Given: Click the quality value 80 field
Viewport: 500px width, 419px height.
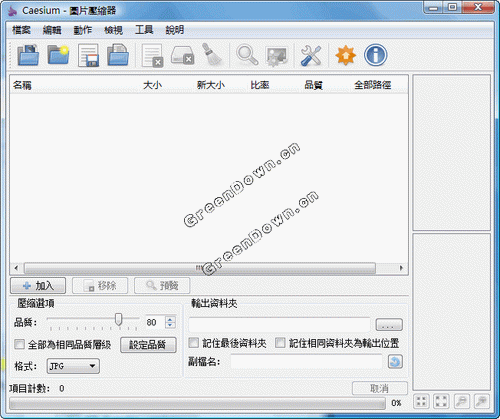Looking at the screenshot, I should pos(155,322).
